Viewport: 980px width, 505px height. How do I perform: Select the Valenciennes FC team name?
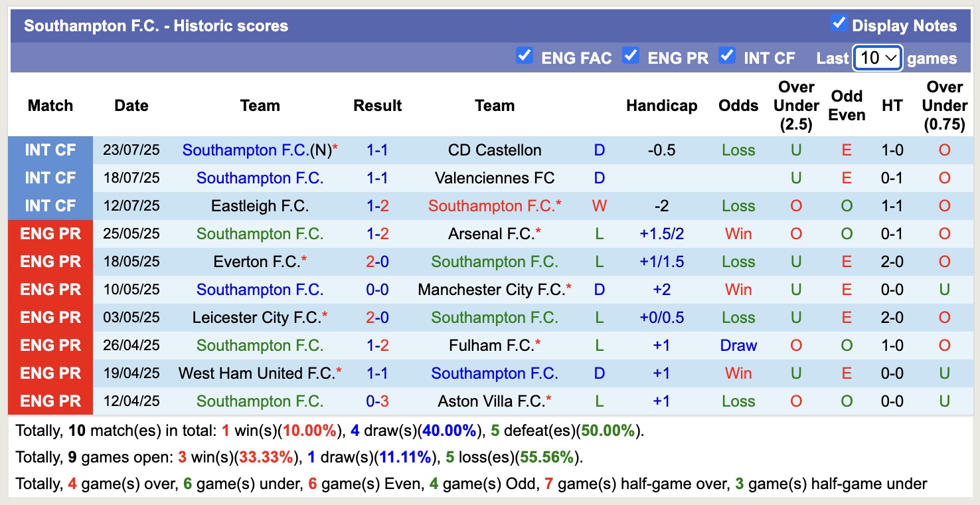pyautogui.click(x=494, y=178)
